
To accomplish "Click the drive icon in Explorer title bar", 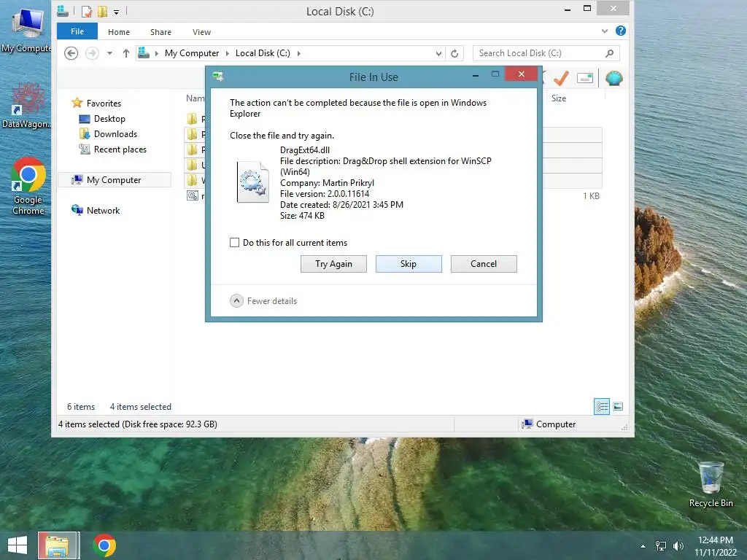I will 63,10.
